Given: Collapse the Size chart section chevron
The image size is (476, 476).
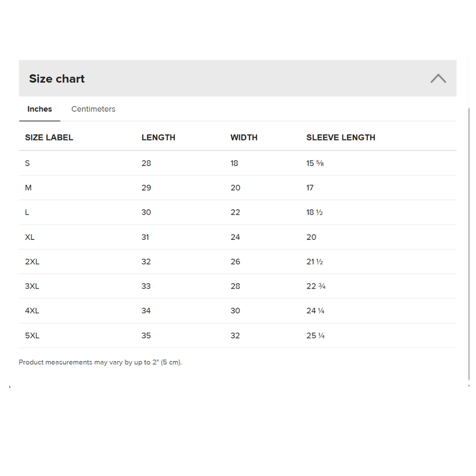Looking at the screenshot, I should coord(438,78).
